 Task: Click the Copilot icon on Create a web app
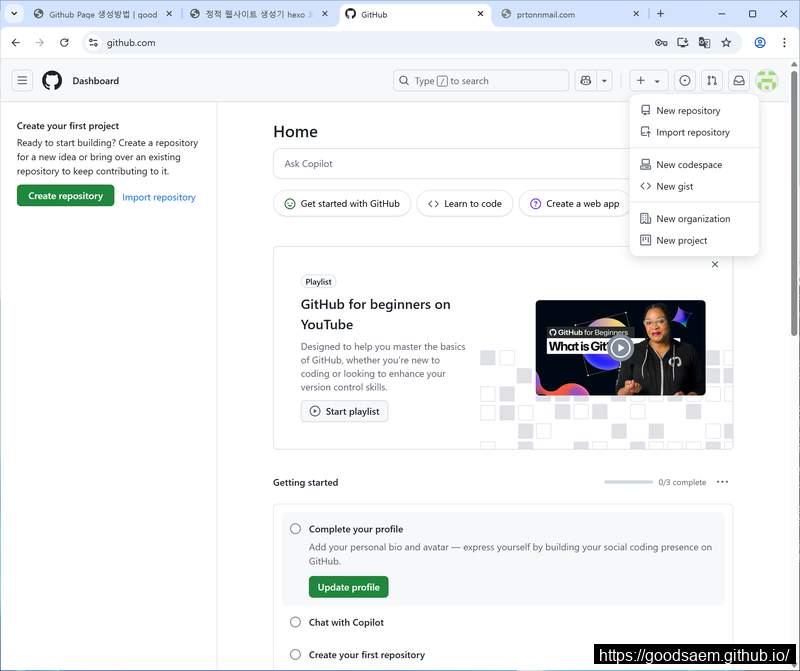pyautogui.click(x=535, y=204)
